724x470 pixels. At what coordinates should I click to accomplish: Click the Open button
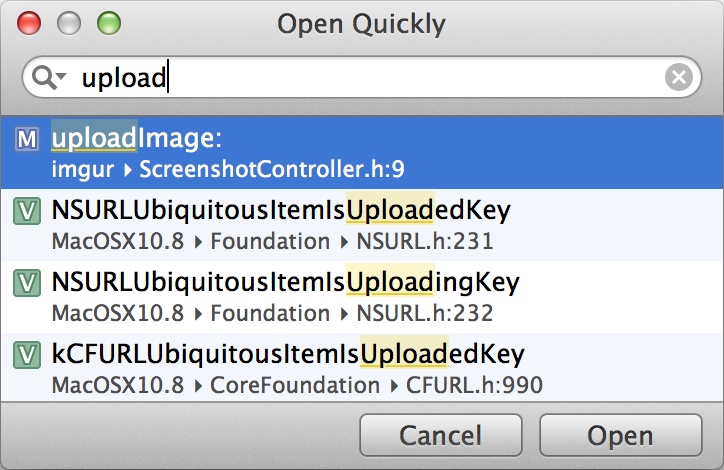point(620,435)
